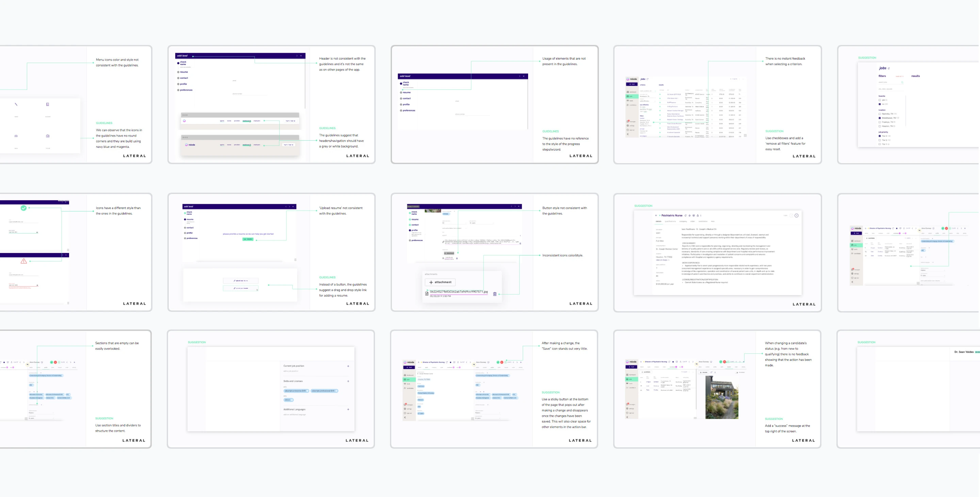
Task: Click the enlarged + attachment button
Action: click(x=441, y=282)
